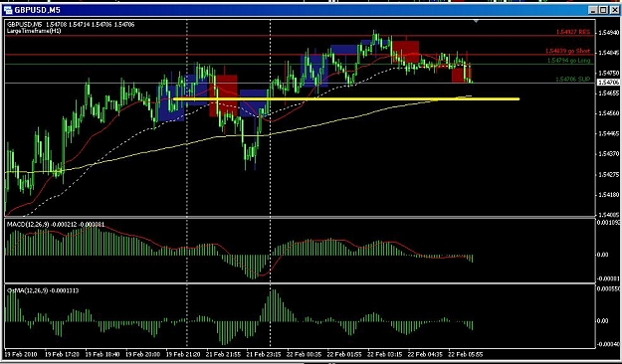Click the RES resistance level label
622x364 pixels.
[573, 32]
